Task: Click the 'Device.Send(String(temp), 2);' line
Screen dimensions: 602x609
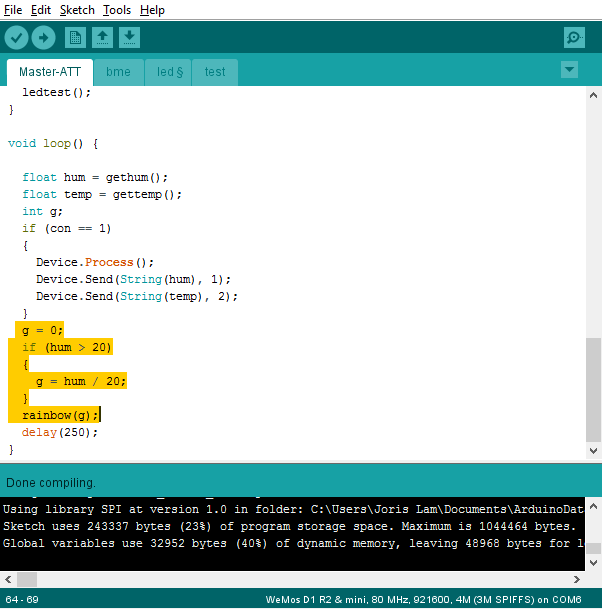Action: (137, 296)
